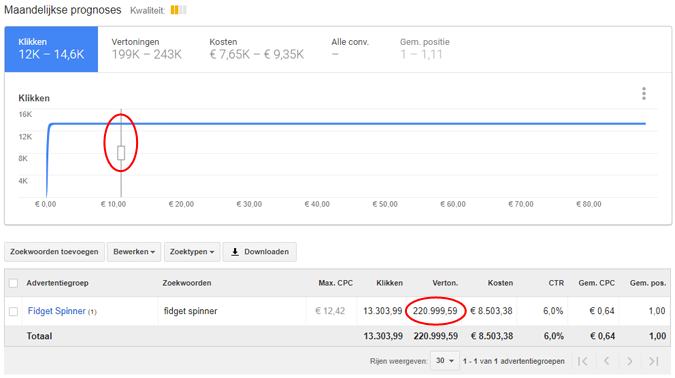Open the rows-per-page dropdown showing 30
This screenshot has width=675, height=378.
pyautogui.click(x=445, y=361)
